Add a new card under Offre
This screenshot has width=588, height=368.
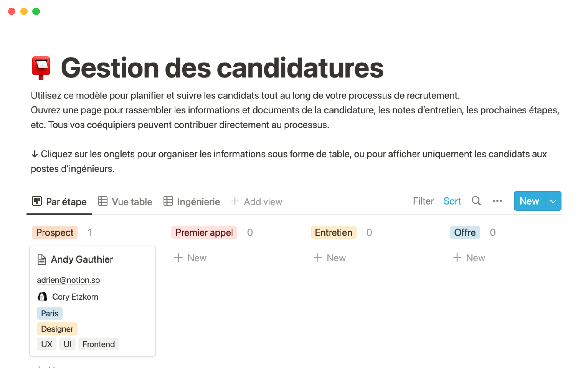(469, 258)
